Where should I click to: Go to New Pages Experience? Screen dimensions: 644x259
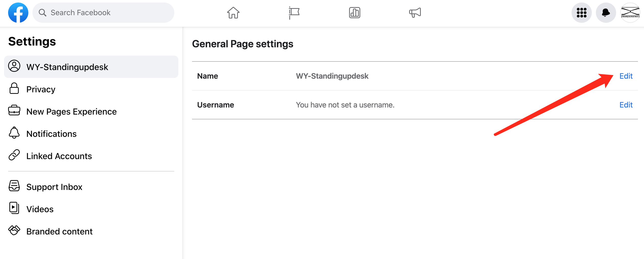(x=71, y=112)
